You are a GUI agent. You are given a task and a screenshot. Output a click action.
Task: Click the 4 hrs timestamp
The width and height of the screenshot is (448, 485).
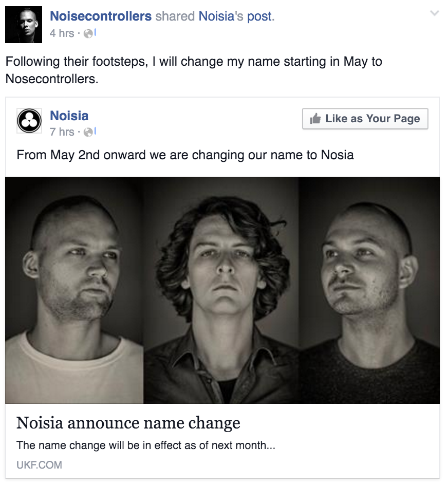tap(62, 33)
